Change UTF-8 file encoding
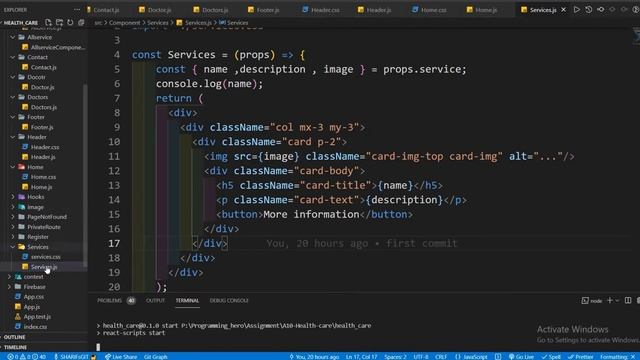Screen dimensions: 640x360 click(421, 357)
